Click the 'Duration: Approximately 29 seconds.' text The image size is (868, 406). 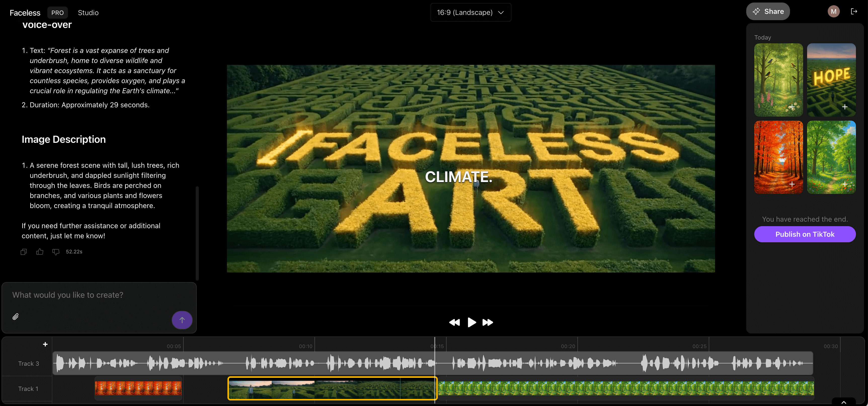tap(90, 105)
